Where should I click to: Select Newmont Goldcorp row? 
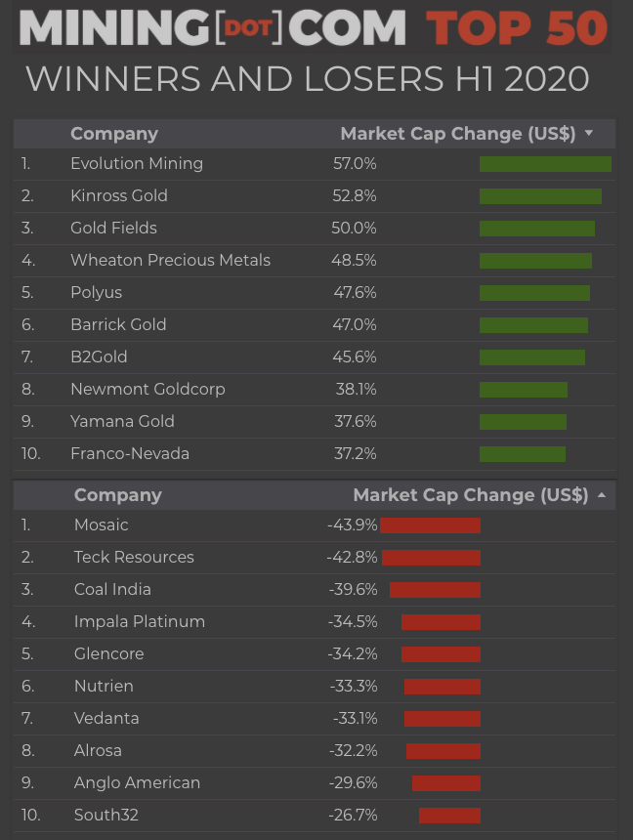(148, 389)
